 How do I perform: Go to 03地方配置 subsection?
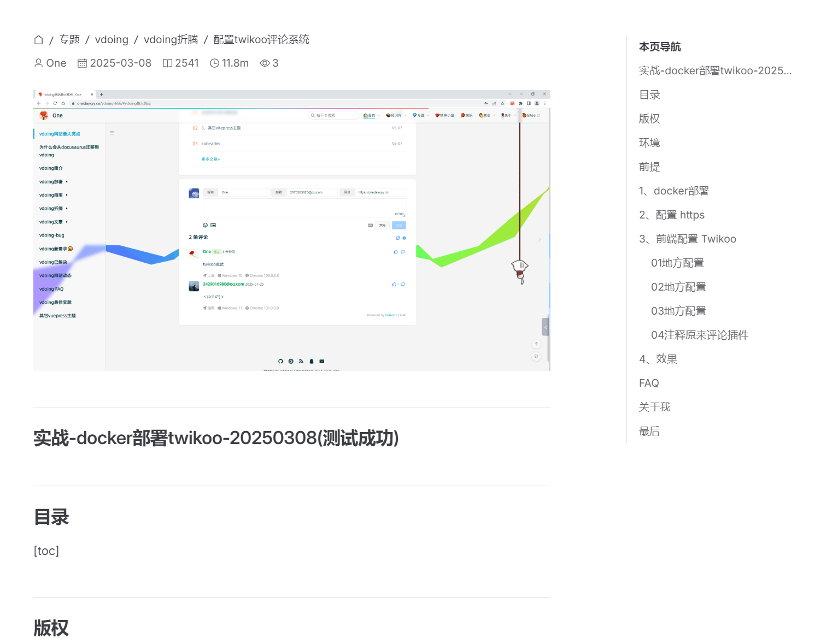tap(678, 311)
